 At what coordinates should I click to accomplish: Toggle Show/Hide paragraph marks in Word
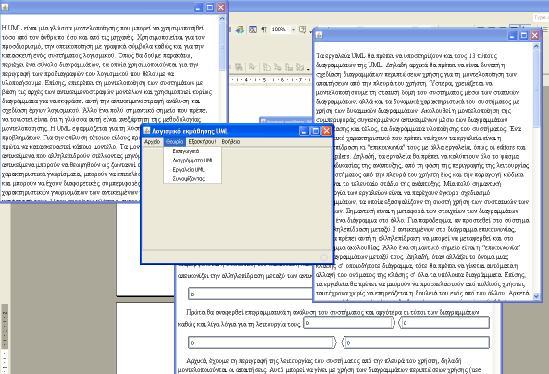(264, 30)
